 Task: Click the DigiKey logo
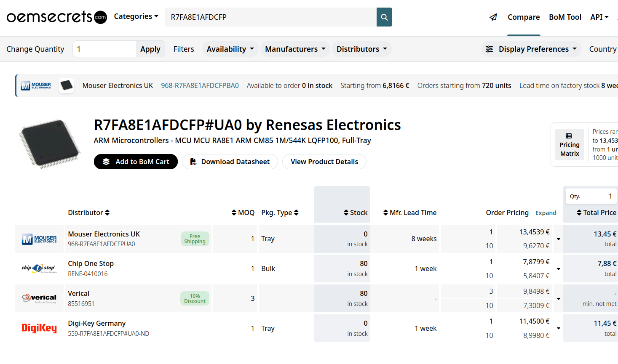point(39,328)
